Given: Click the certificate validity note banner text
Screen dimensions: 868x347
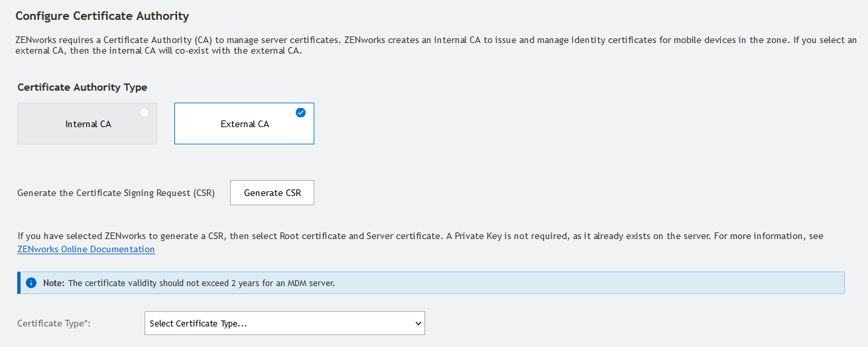Looking at the screenshot, I should pos(202,283).
